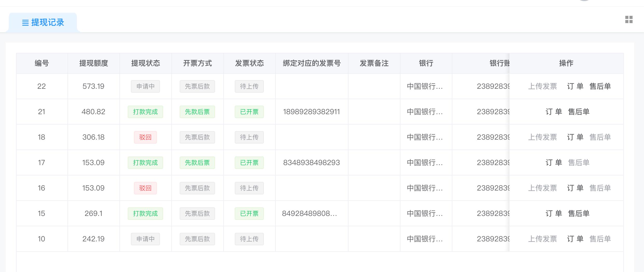Click the 先款后票 tag on record 17
Viewport: 644px width, 272px height.
click(197, 163)
